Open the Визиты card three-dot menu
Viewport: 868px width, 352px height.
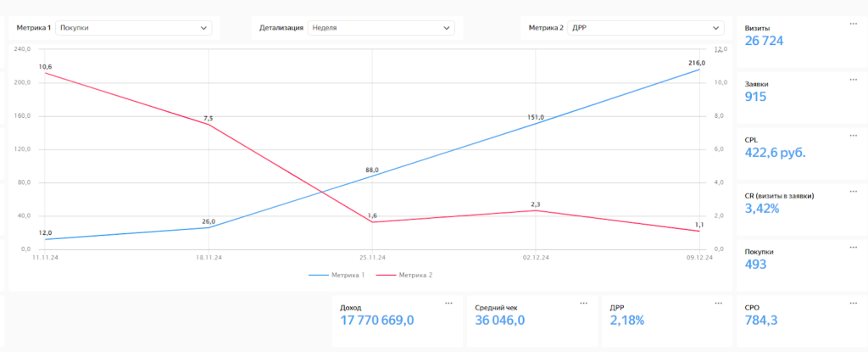853,23
